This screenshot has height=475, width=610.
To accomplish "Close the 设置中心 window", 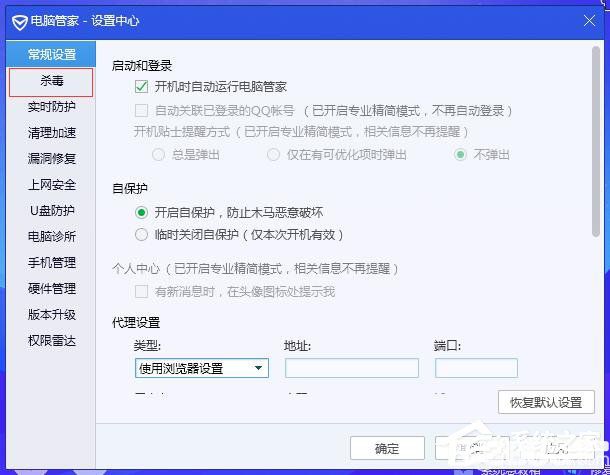I will coord(589,20).
